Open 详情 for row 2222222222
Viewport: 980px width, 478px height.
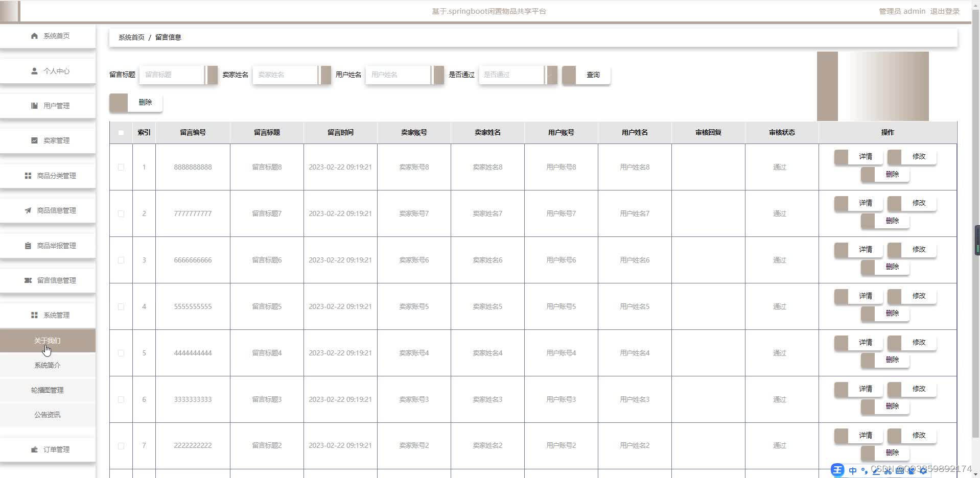pyautogui.click(x=858, y=436)
